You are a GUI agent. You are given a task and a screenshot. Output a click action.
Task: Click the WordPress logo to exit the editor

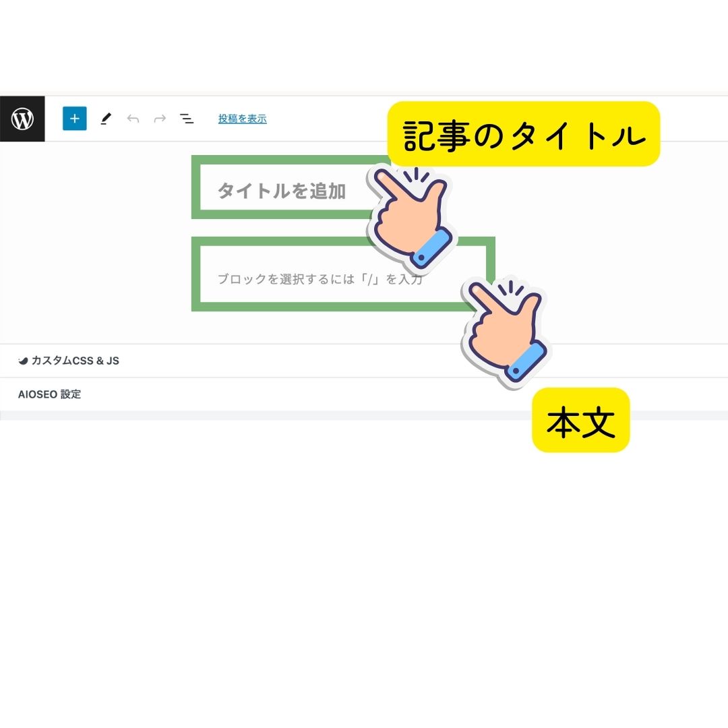point(22,119)
